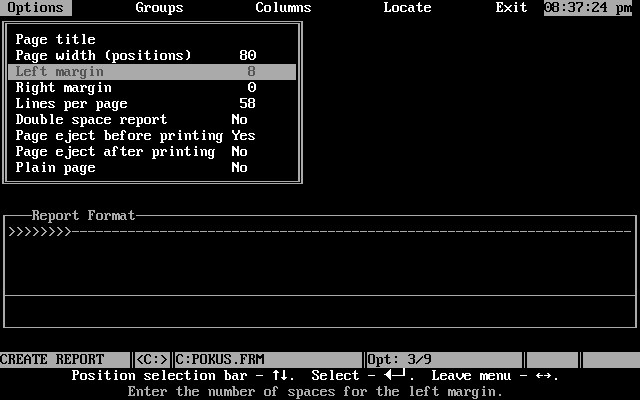Open the Locate menu

click(x=407, y=8)
